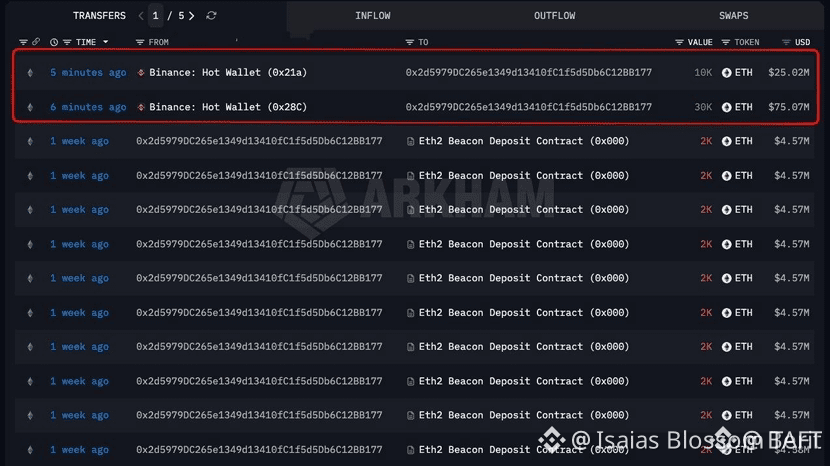Open the '6 minutes ago' transaction link
The height and width of the screenshot is (466, 830).
point(88,107)
